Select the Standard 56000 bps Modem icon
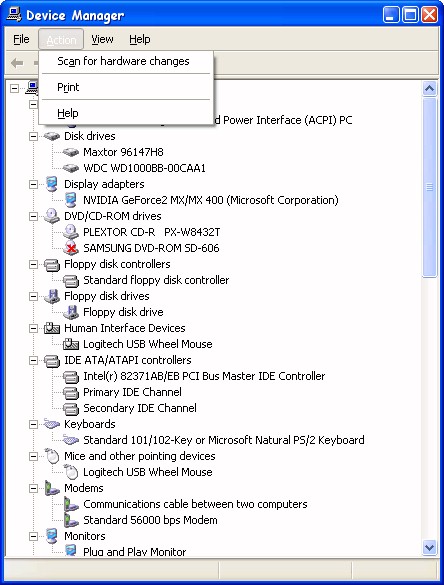The image size is (444, 585). pyautogui.click(x=71, y=520)
